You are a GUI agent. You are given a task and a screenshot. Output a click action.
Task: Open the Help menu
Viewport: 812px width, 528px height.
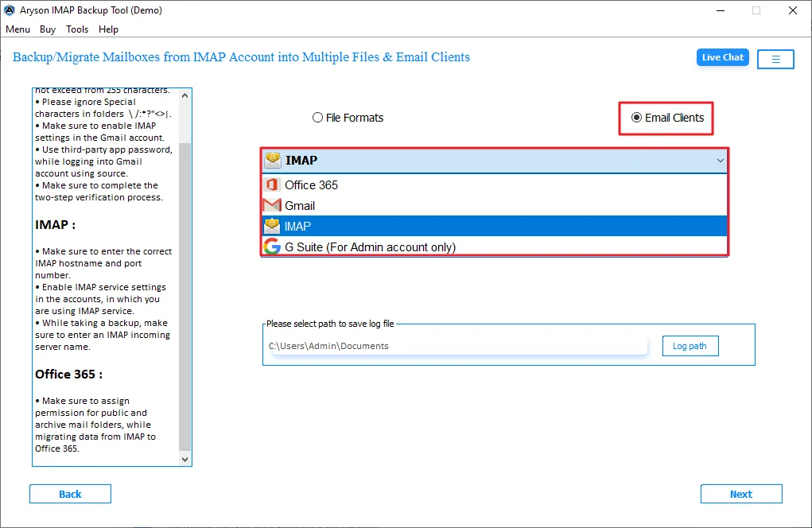(108, 29)
